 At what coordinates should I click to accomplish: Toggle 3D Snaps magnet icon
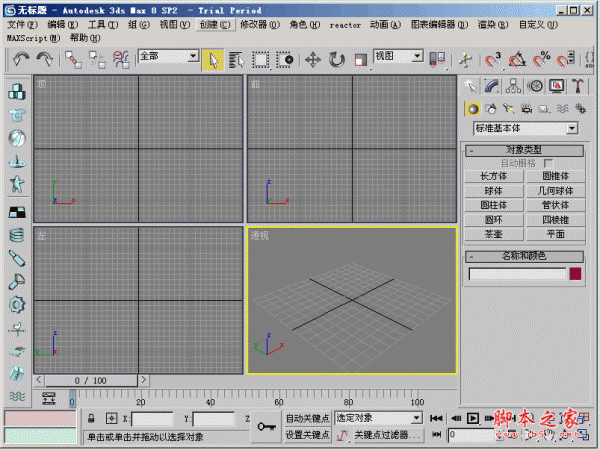tap(492, 59)
